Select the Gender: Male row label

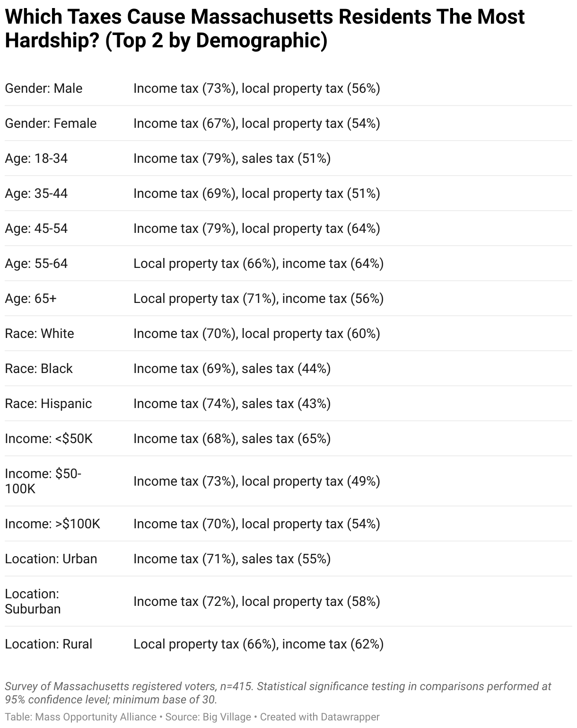point(44,89)
